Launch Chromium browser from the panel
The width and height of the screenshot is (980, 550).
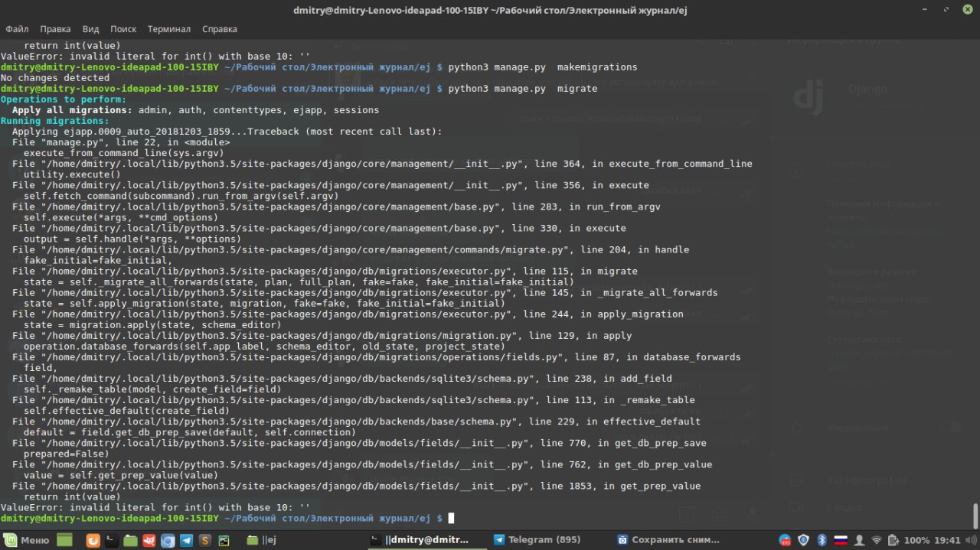(x=168, y=540)
